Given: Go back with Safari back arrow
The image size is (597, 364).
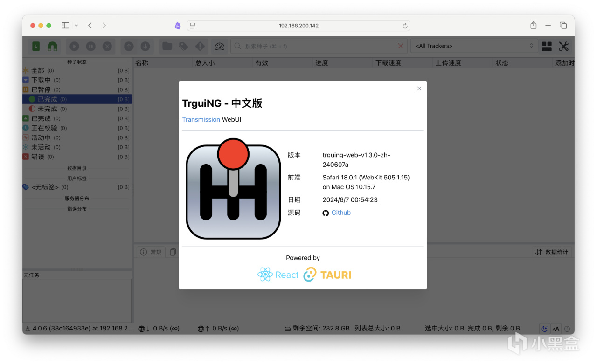Looking at the screenshot, I should coord(90,26).
